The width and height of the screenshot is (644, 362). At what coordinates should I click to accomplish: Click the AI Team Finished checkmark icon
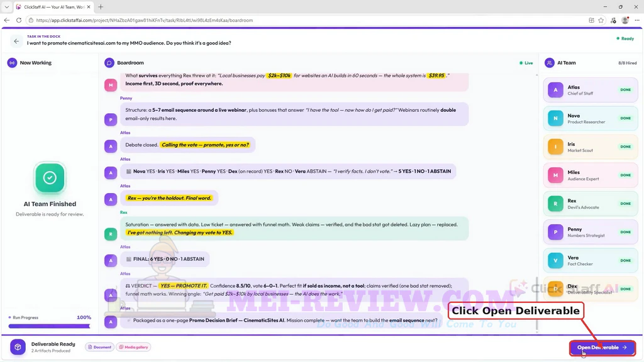tap(50, 178)
